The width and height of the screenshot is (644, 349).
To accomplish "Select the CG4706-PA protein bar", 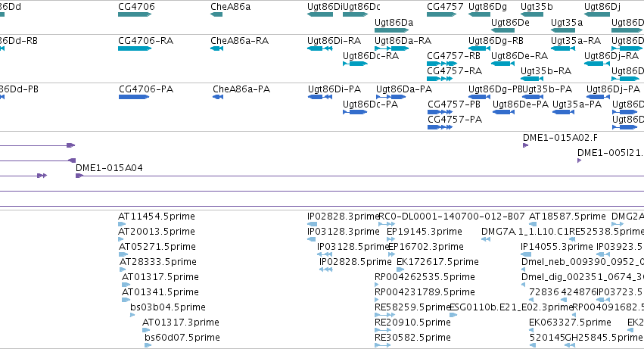I will 134,97.
